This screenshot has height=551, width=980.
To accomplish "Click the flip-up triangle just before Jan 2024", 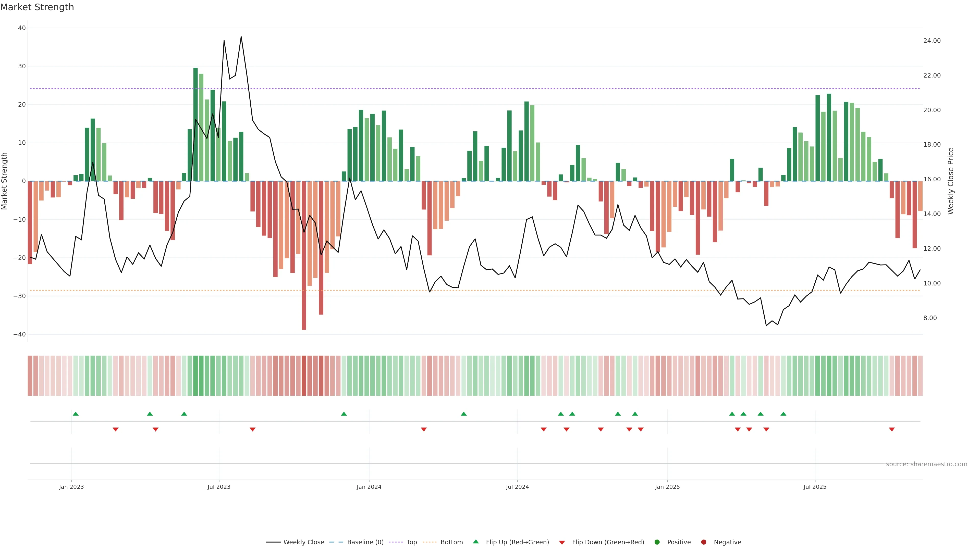I will 344,414.
